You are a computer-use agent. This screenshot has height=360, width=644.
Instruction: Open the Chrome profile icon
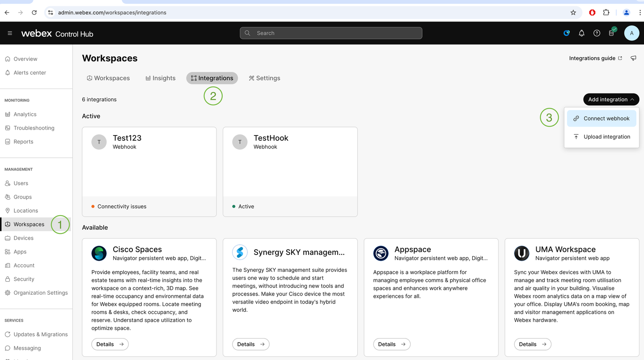click(x=627, y=13)
